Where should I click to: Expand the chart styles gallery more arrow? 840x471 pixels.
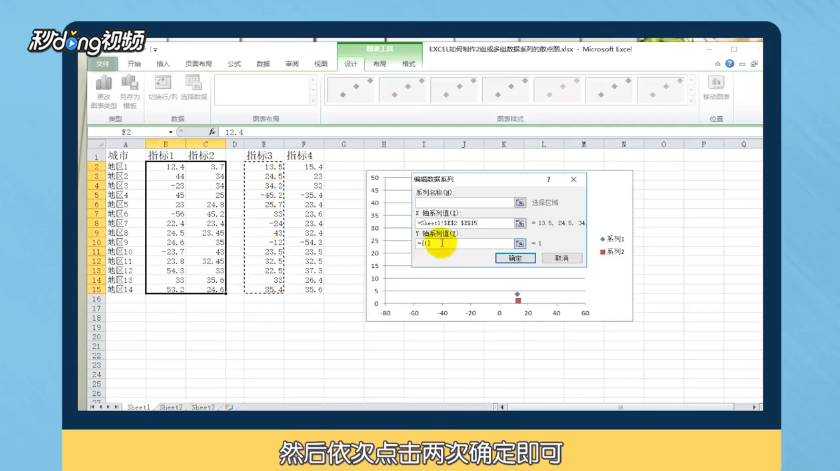691,101
